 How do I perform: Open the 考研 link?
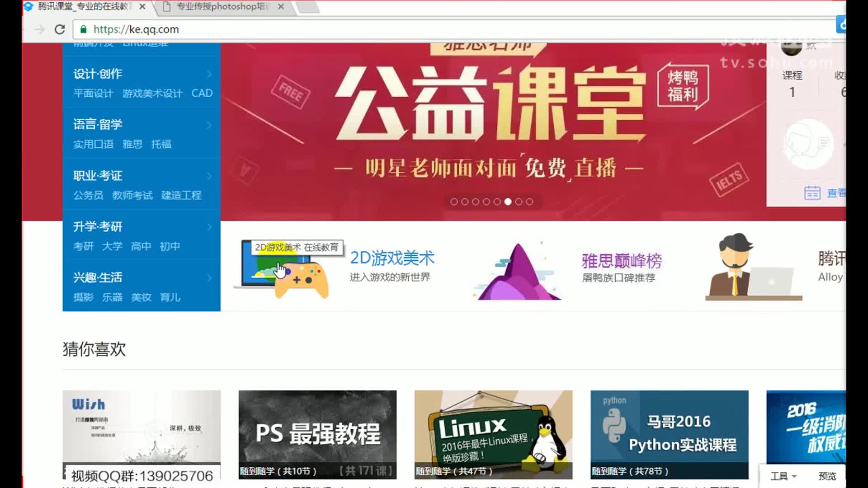[x=83, y=247]
